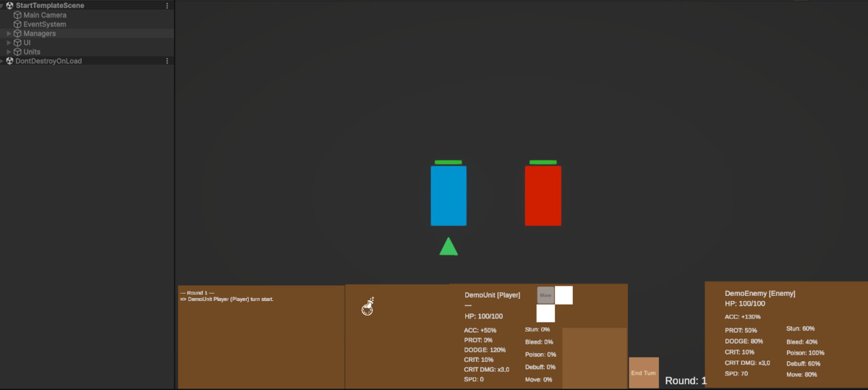868x390 pixels.
Task: Click the red enemy unit
Action: (543, 196)
